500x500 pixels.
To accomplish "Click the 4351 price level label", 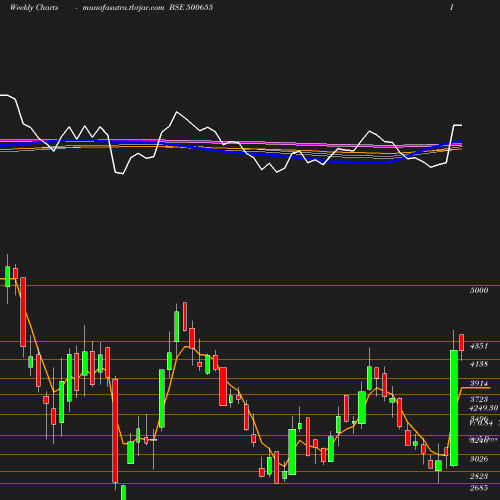I will pyautogui.click(x=479, y=346).
